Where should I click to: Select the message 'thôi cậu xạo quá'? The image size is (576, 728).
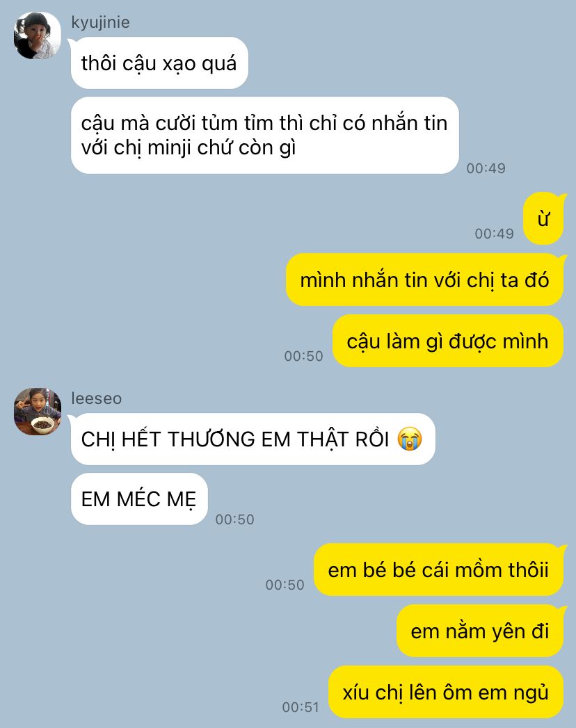point(159,63)
